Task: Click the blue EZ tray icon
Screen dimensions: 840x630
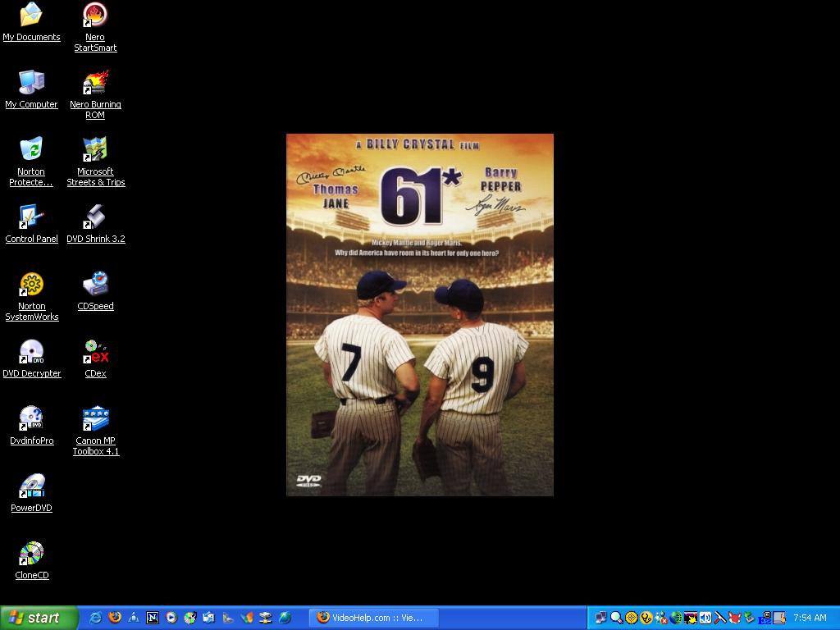Action: click(765, 618)
